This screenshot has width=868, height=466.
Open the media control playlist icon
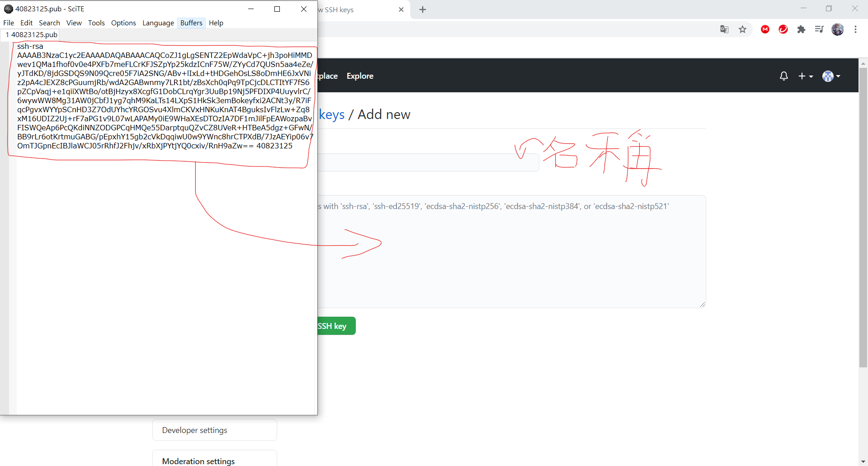tap(819, 29)
